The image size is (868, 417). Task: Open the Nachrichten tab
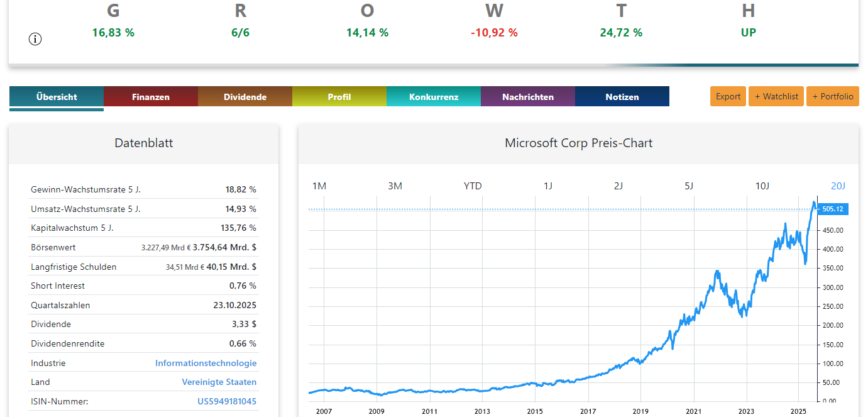(528, 97)
